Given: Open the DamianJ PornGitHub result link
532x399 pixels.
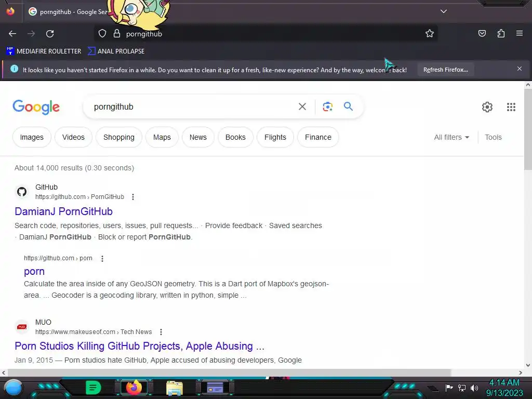Looking at the screenshot, I should [x=63, y=211].
